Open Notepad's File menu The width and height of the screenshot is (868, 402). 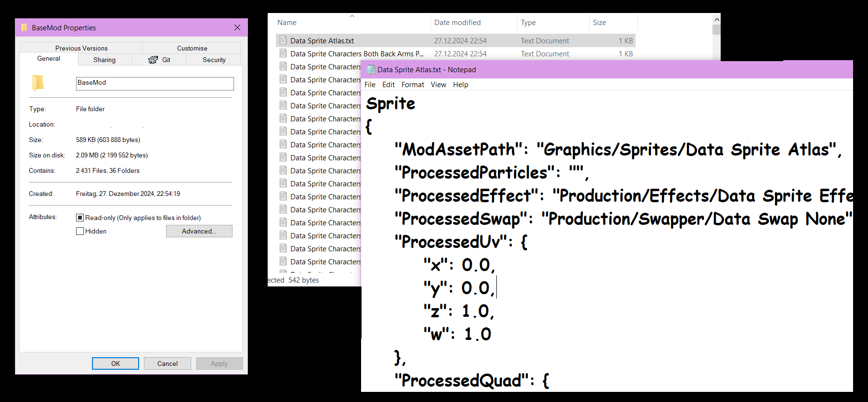[370, 85]
